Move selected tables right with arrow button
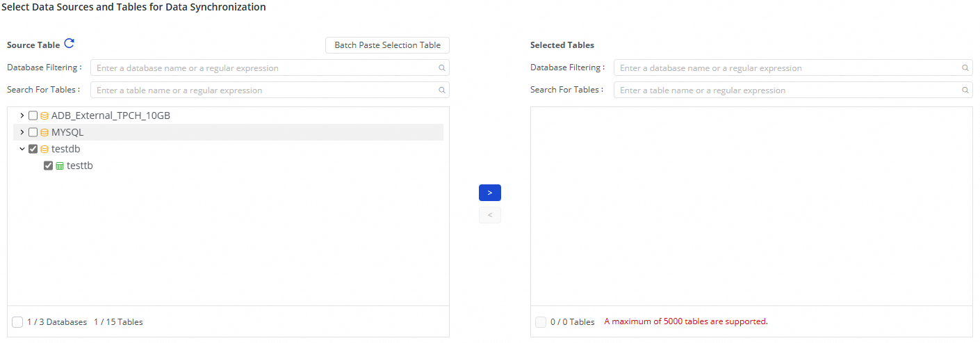The height and width of the screenshot is (343, 980). (490, 193)
